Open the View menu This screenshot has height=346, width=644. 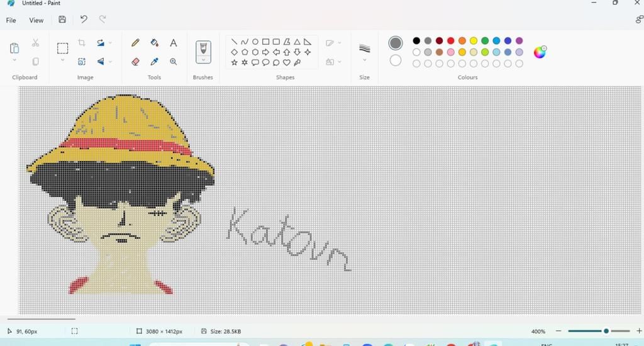pyautogui.click(x=36, y=20)
